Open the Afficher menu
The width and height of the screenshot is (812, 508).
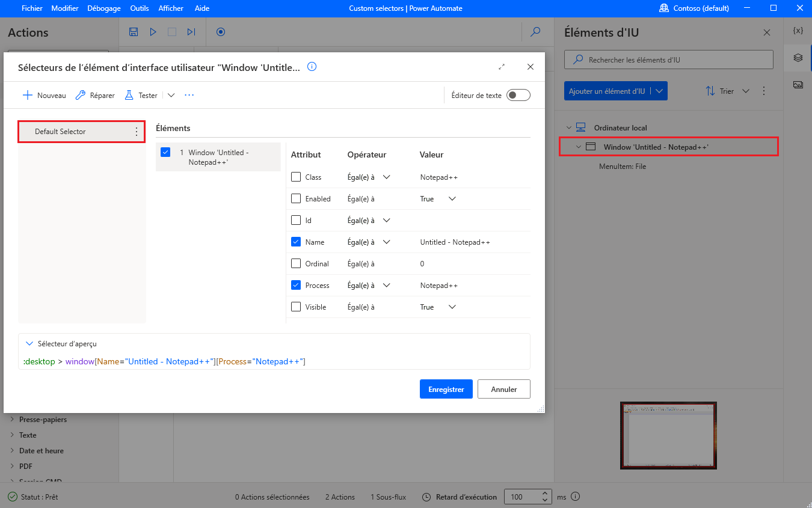click(171, 8)
